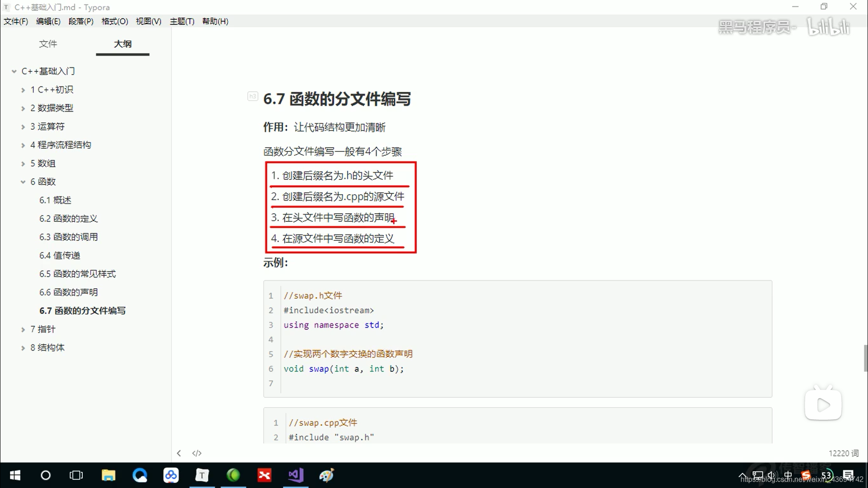Expand the 4 程序流程结构 outline section
The height and width of the screenshot is (488, 868).
pos(23,145)
